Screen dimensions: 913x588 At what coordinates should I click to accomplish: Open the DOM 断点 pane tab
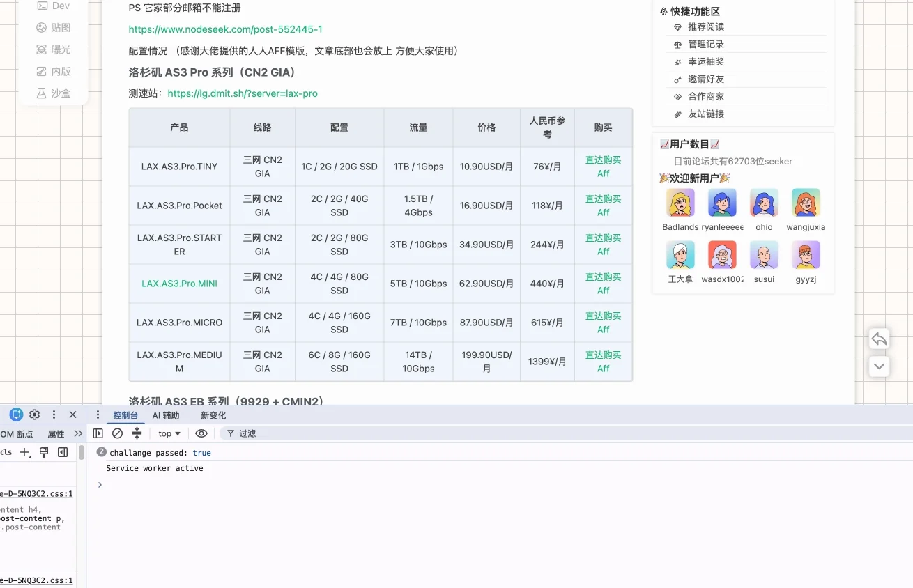(x=16, y=434)
